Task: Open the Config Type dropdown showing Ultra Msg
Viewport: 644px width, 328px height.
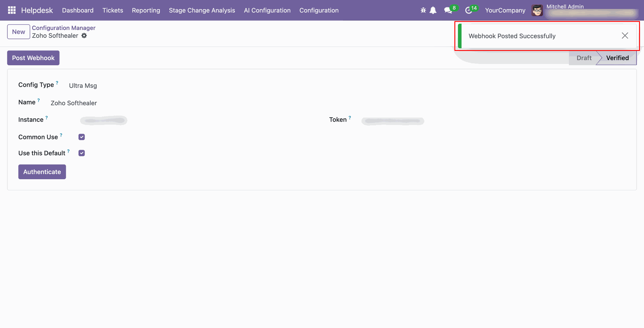Action: (83, 85)
